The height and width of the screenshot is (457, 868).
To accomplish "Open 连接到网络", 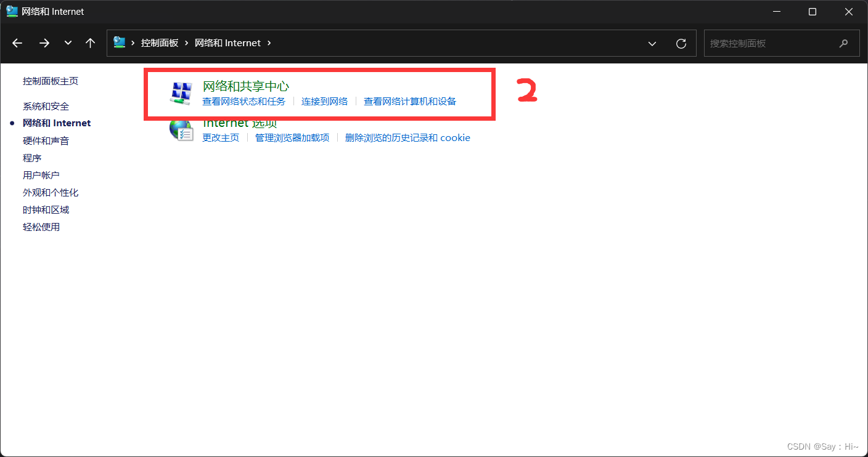I will point(325,101).
